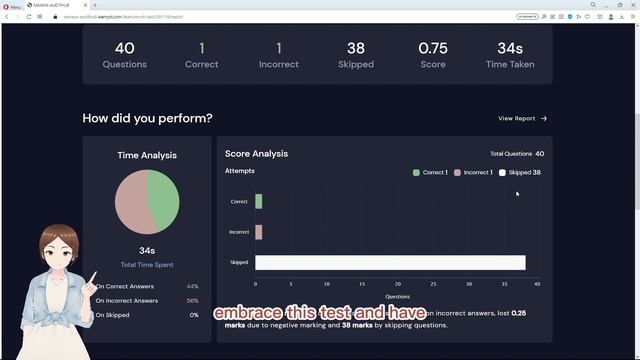The image size is (640, 360).
Task: Open the tab search magnifier icon
Action: [x=593, y=5]
